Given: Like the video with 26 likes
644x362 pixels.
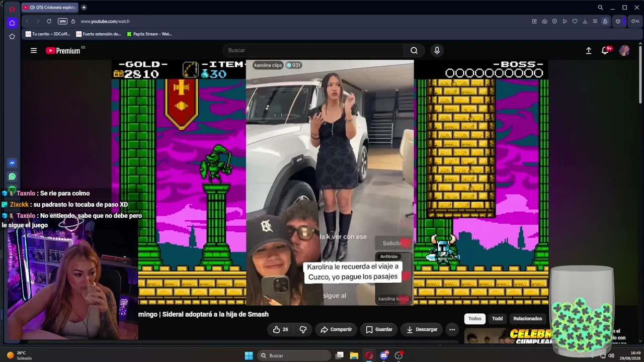Looking at the screenshot, I should tap(280, 329).
